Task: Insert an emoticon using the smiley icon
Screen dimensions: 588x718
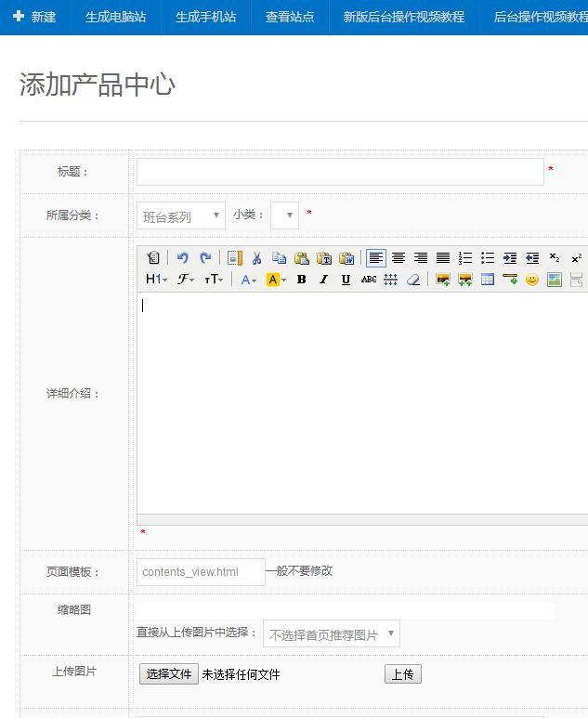Action: coord(531,280)
